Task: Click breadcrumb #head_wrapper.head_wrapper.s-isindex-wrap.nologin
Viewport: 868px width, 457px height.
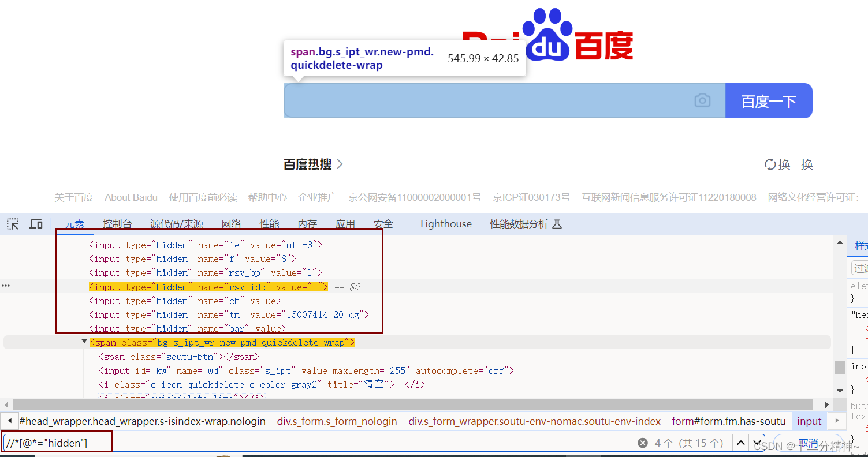Action: point(142,421)
